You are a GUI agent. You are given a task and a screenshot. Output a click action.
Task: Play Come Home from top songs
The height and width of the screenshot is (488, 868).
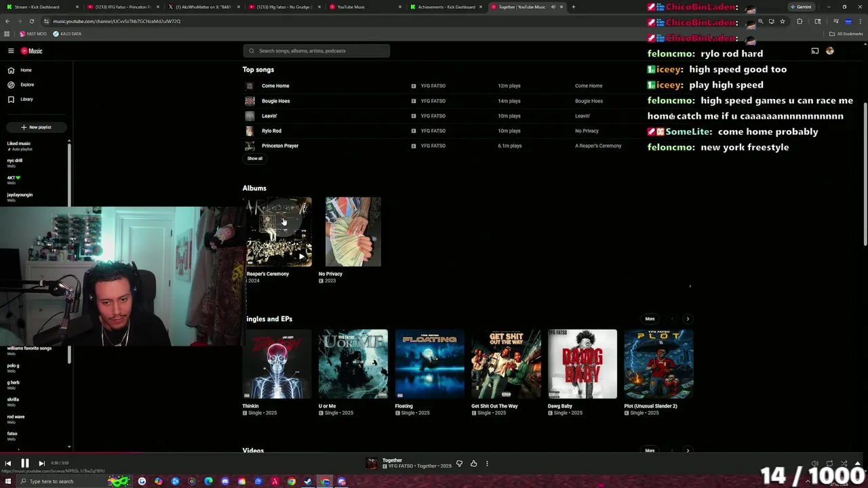point(275,86)
